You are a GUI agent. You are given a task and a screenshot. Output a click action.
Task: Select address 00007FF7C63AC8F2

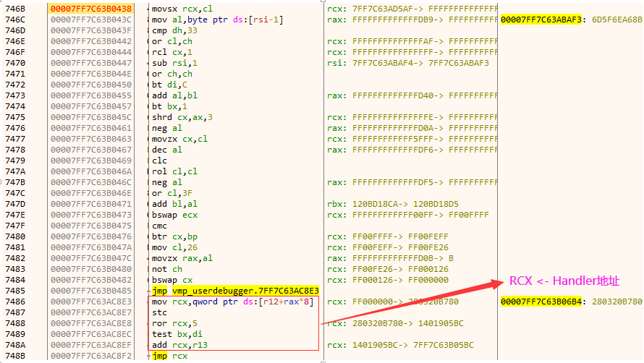tap(91, 356)
